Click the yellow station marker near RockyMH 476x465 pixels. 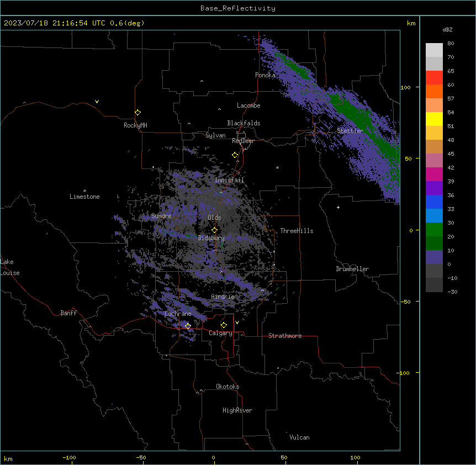(x=137, y=113)
